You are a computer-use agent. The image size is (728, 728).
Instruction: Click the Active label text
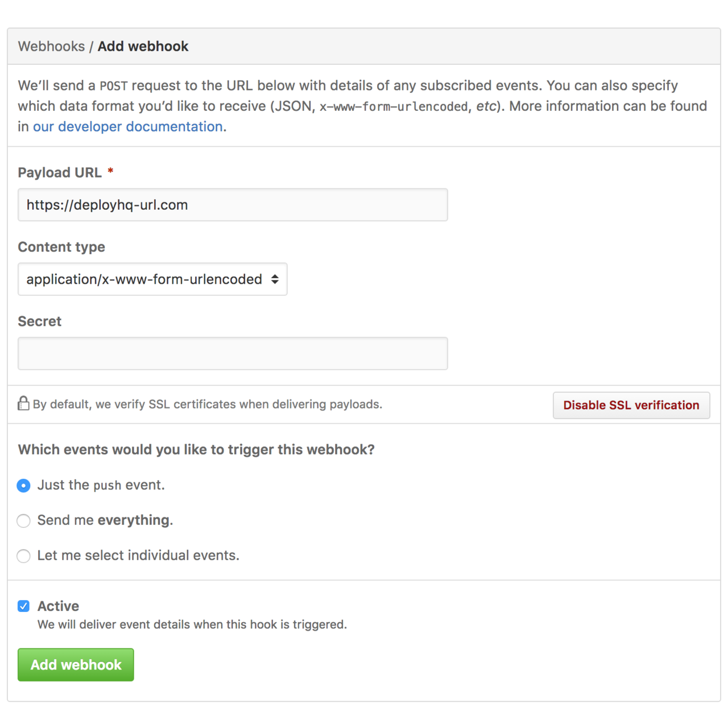point(58,606)
